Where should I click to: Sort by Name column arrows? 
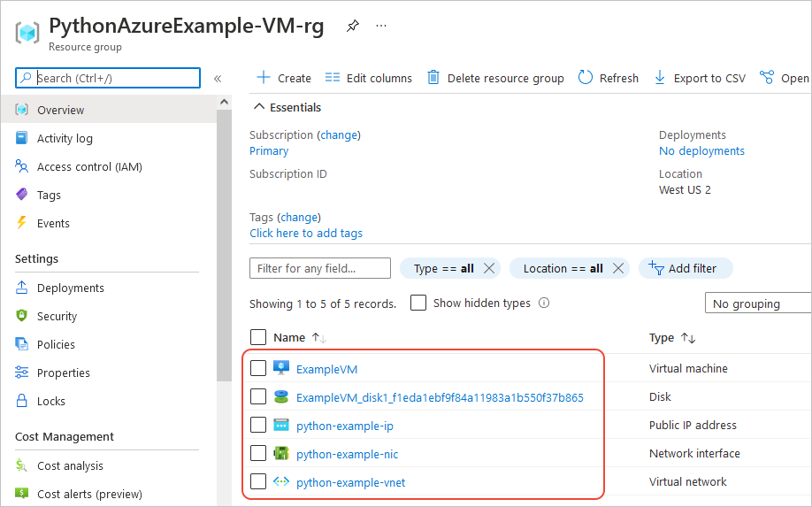tap(319, 338)
